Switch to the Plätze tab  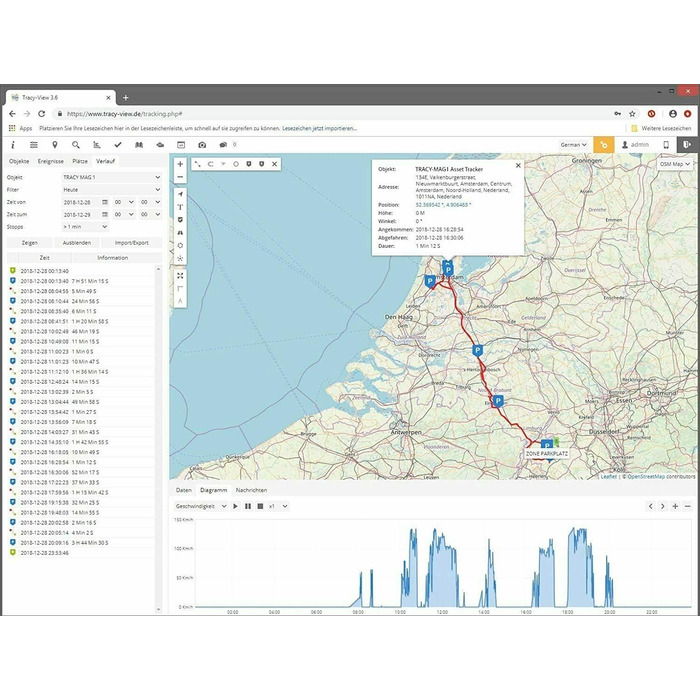(x=80, y=161)
